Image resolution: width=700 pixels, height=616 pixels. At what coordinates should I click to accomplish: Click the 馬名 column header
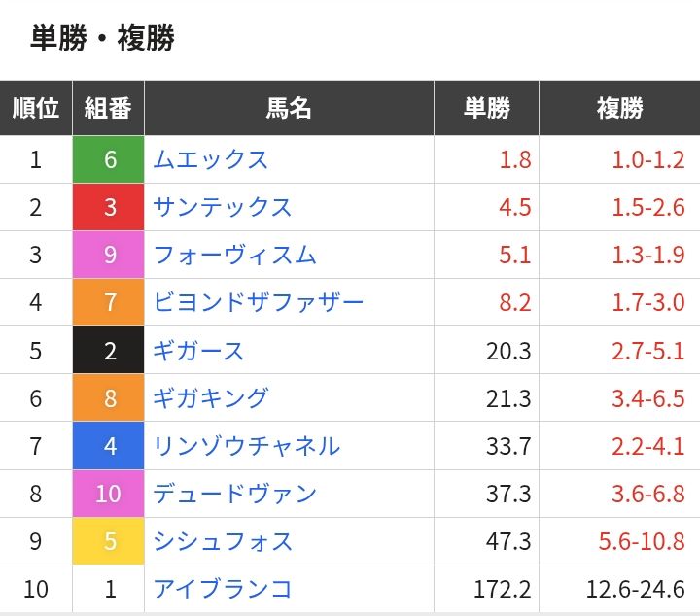click(x=289, y=108)
